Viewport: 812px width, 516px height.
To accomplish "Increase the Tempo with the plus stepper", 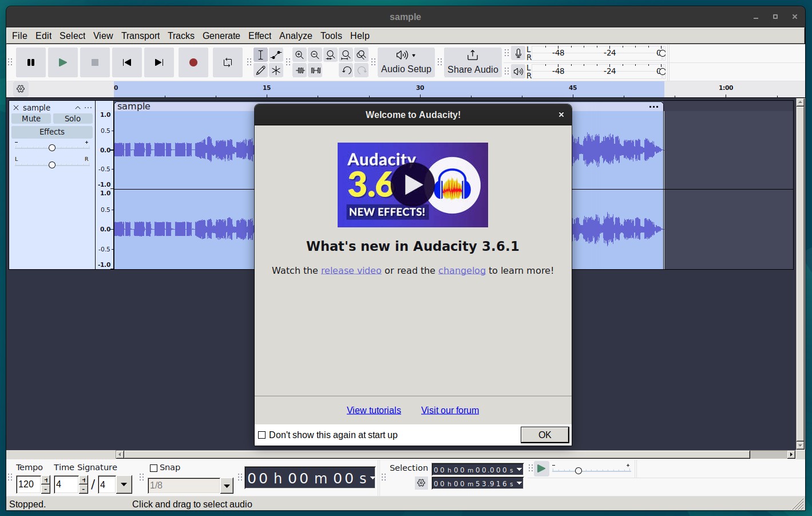I will click(46, 480).
